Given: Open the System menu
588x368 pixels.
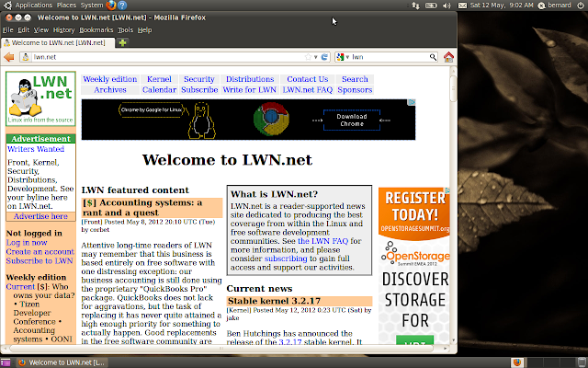Looking at the screenshot, I should [92, 6].
